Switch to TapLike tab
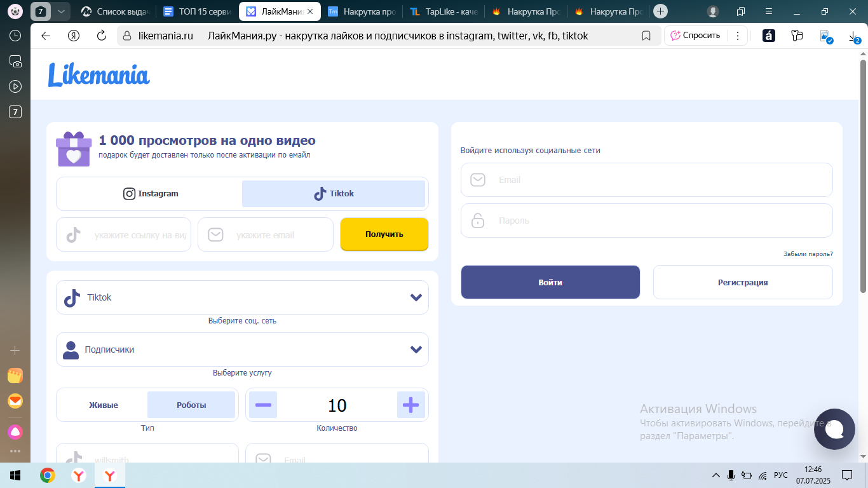 pyautogui.click(x=444, y=11)
